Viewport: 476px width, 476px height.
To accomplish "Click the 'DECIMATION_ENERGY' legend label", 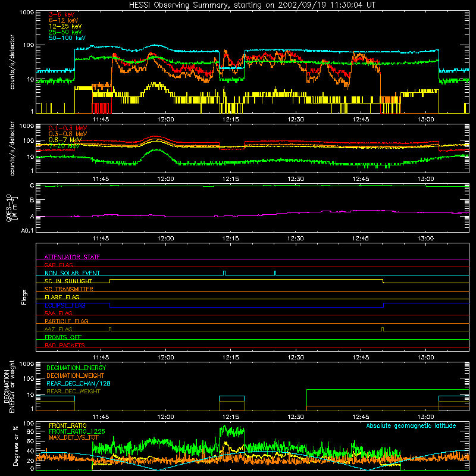I will [x=76, y=368].
